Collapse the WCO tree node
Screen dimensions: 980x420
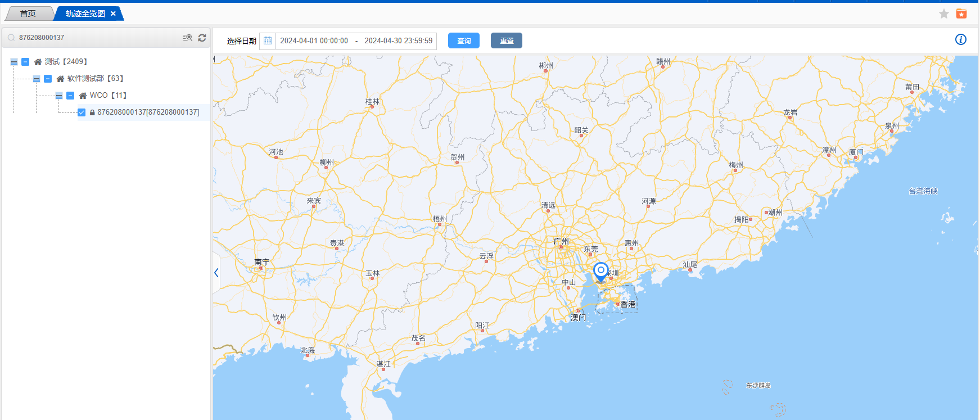[59, 96]
